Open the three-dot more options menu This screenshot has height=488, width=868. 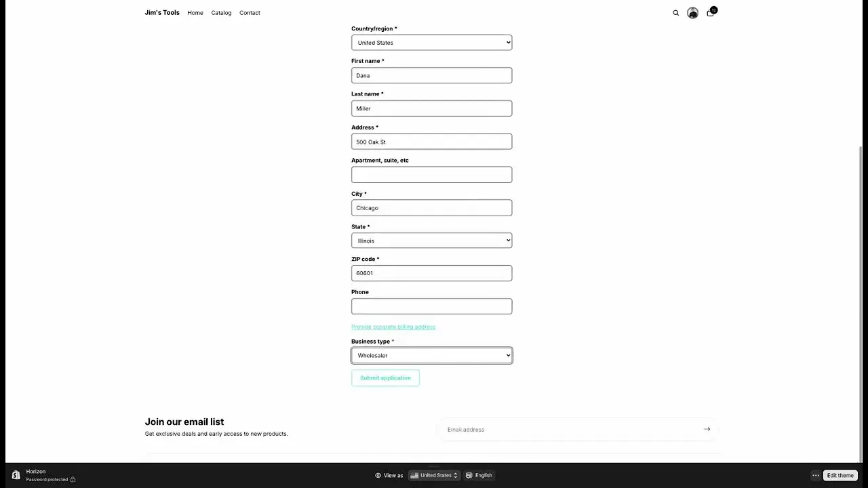pos(816,475)
